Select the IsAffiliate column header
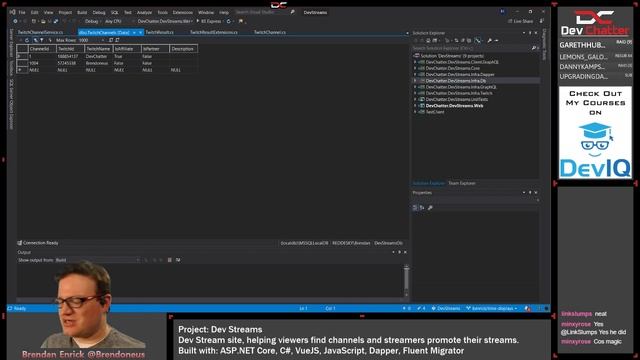The width and height of the screenshot is (640, 360). tap(127, 49)
